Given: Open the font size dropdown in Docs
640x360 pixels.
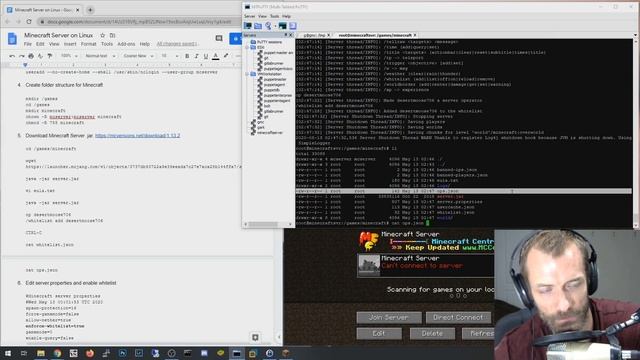Looking at the screenshot, I should (169, 56).
